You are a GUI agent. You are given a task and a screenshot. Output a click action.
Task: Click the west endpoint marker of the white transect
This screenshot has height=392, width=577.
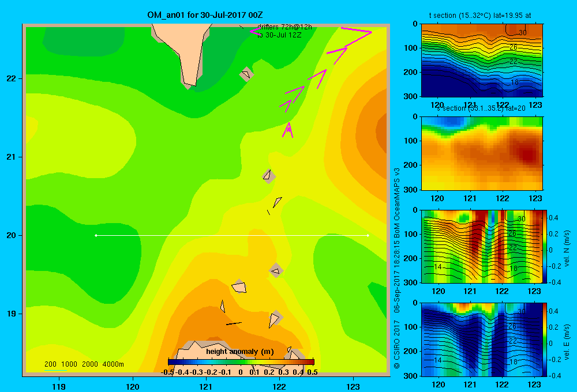pos(96,235)
